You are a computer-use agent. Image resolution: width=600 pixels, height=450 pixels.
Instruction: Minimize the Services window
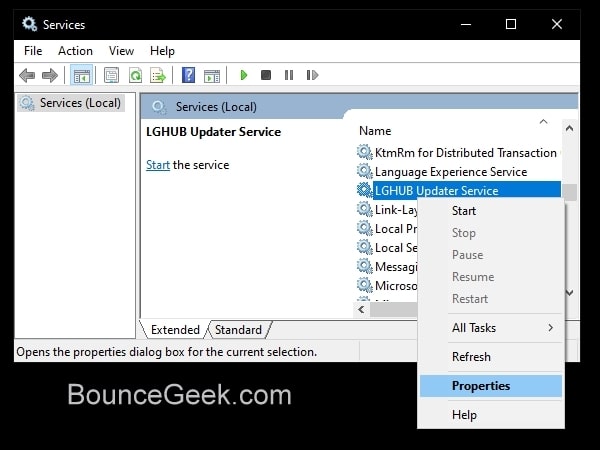pos(466,24)
